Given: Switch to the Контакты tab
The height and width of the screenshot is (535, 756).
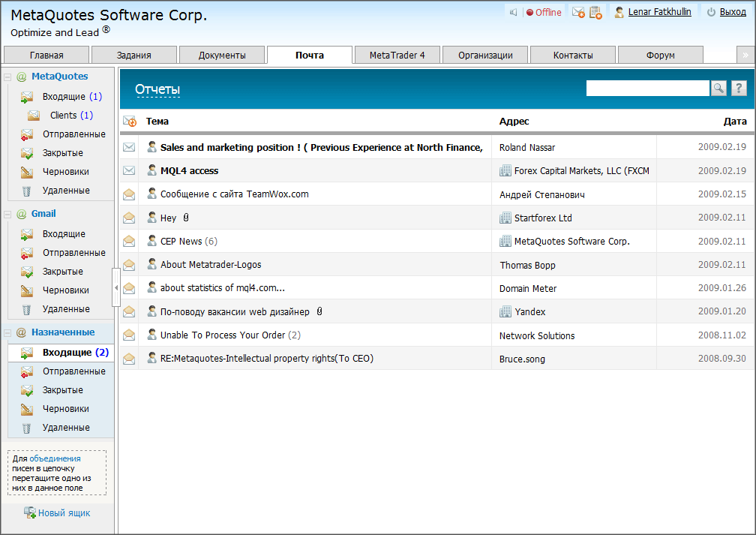Looking at the screenshot, I should click(573, 55).
